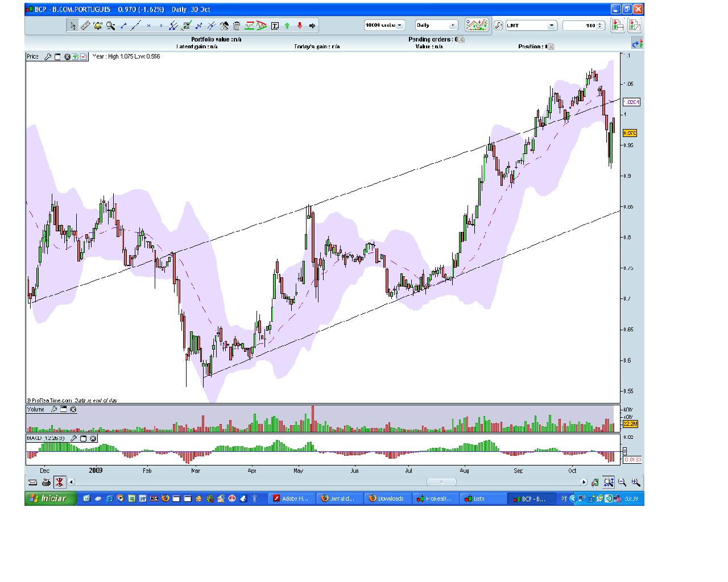Click the blue arrow trade toggle icon
Image resolution: width=728 pixels, height=582 pixels.
pos(637,43)
